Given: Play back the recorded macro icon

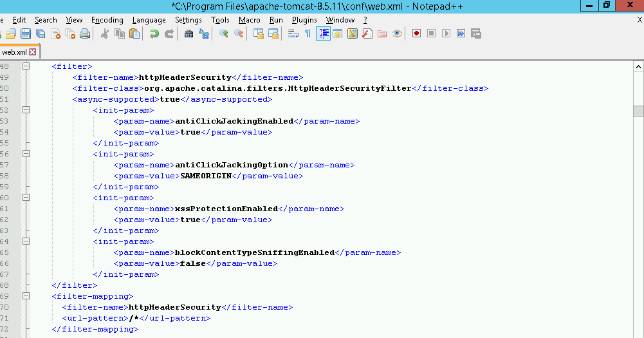Looking at the screenshot, I should click(446, 33).
